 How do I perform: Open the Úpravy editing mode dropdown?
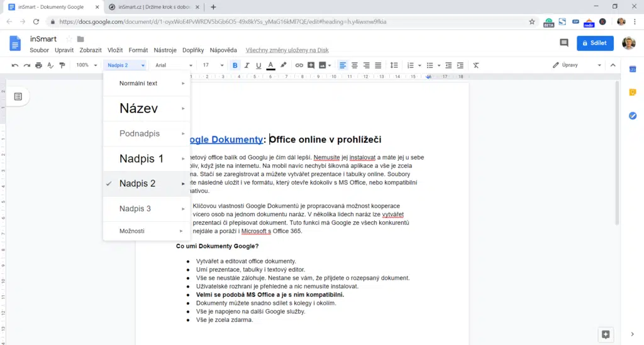[577, 65]
